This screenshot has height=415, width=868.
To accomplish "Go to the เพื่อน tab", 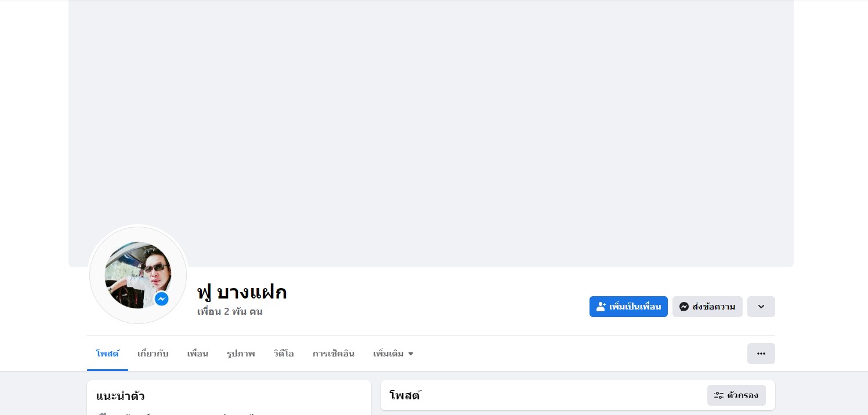I will [x=198, y=354].
